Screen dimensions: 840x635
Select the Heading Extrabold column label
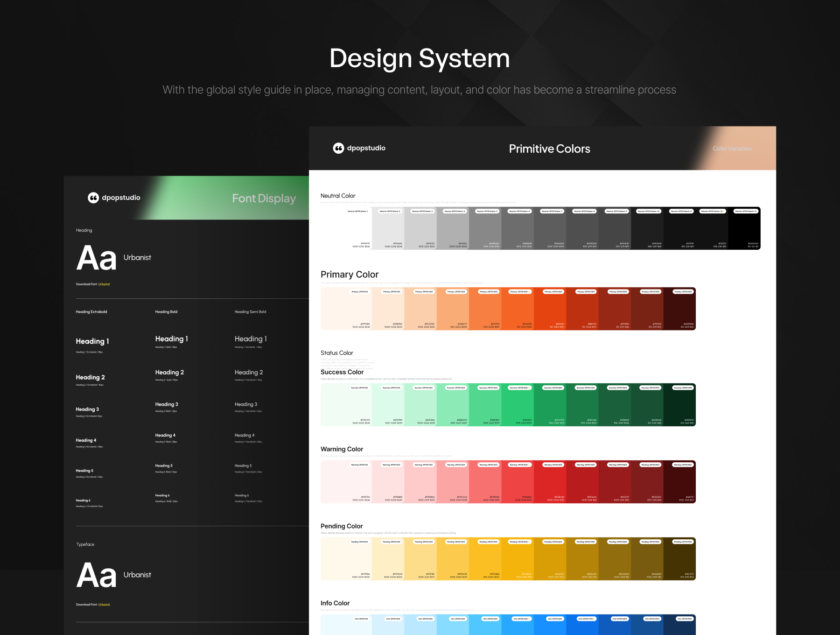pos(91,311)
